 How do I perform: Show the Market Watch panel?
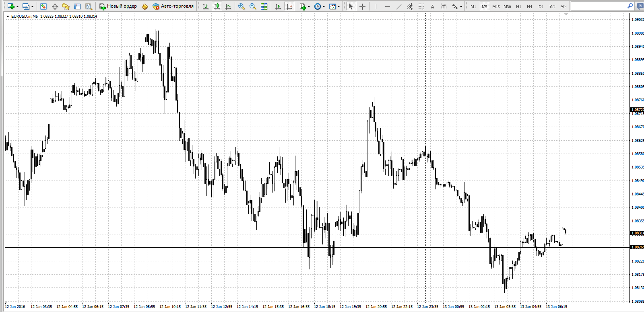click(x=43, y=6)
